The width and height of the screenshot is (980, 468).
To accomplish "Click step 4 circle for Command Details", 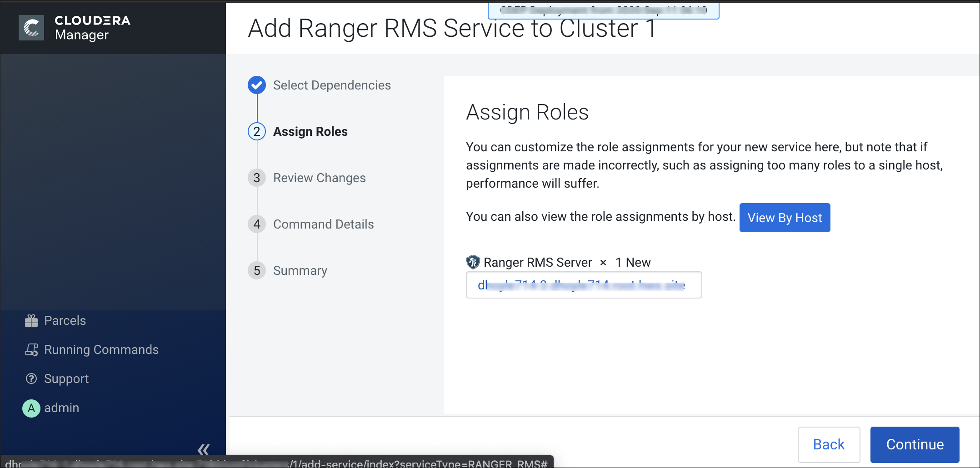I will pos(257,224).
